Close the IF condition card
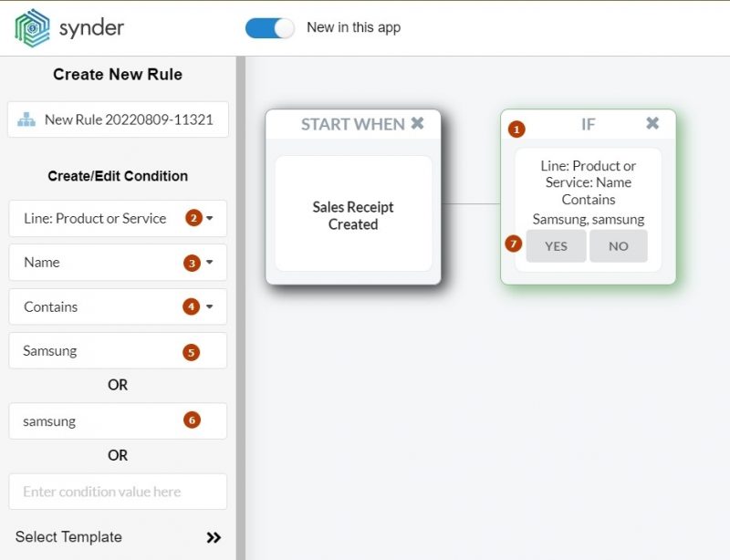This screenshot has width=730, height=560. pyautogui.click(x=653, y=122)
